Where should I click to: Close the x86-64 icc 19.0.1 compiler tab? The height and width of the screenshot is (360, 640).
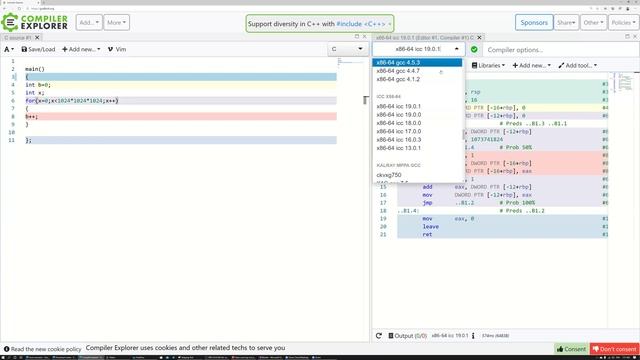coord(480,38)
